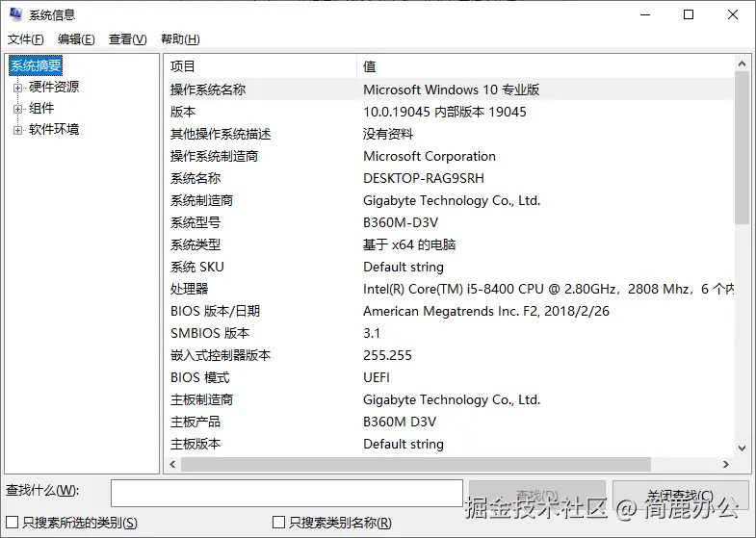Select the SMBIOS 版本 row label
This screenshot has width=756, height=538.
(210, 333)
